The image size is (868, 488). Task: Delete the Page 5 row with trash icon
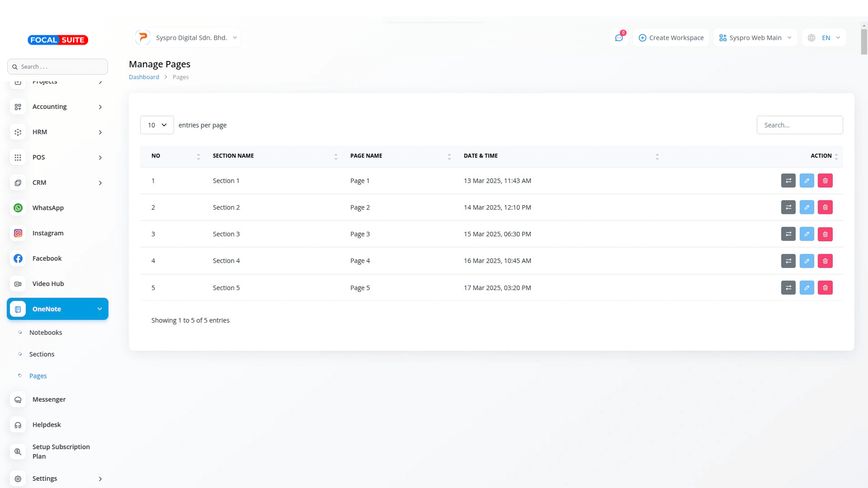point(825,288)
